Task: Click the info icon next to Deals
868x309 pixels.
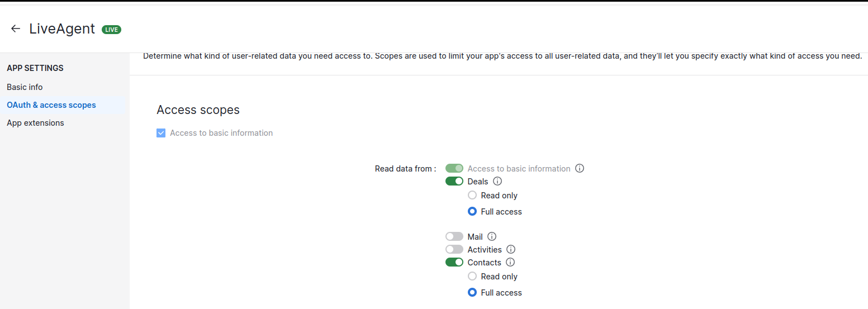Action: point(497,181)
